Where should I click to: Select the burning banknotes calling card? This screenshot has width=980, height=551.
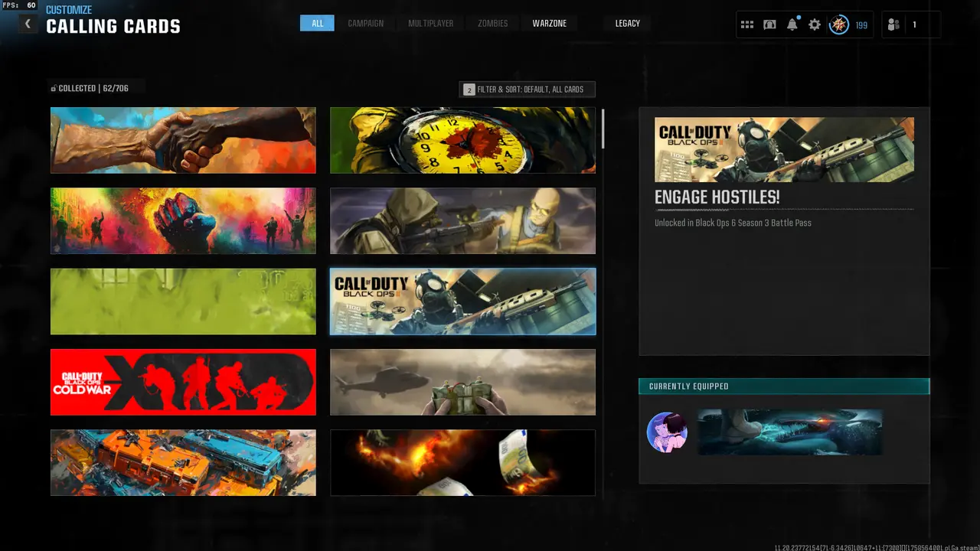(x=462, y=462)
